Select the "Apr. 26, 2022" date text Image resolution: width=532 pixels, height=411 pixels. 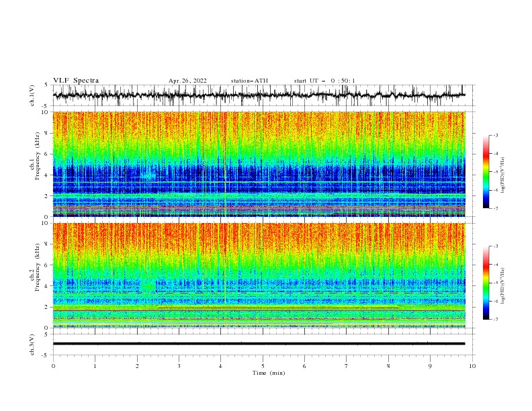click(187, 81)
